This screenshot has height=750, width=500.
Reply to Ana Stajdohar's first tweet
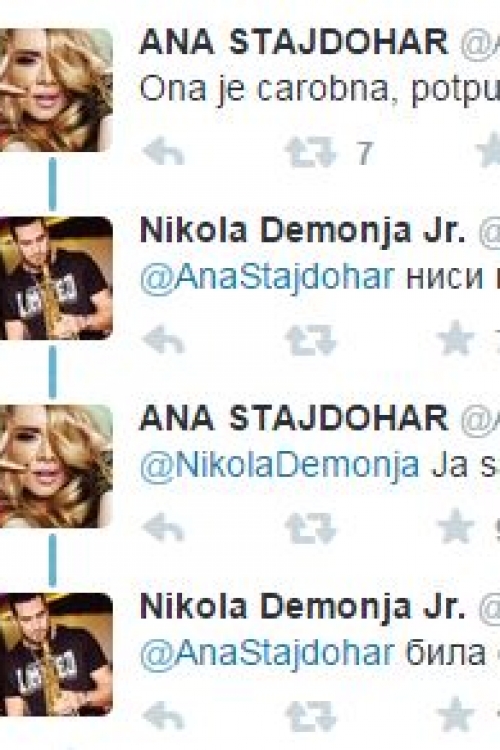click(163, 152)
